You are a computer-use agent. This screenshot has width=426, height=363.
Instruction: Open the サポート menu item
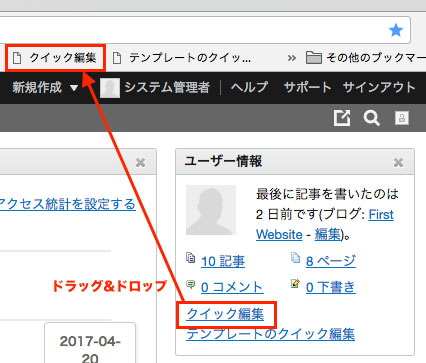(307, 87)
